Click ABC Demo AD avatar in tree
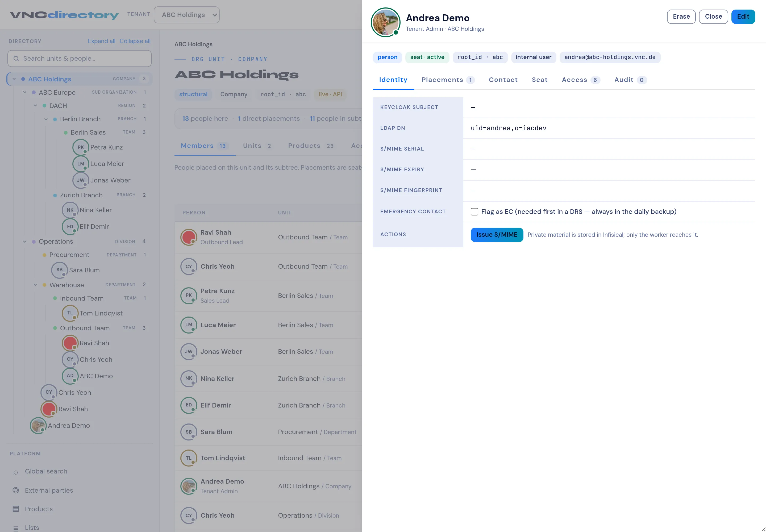766x532 pixels. [x=70, y=376]
